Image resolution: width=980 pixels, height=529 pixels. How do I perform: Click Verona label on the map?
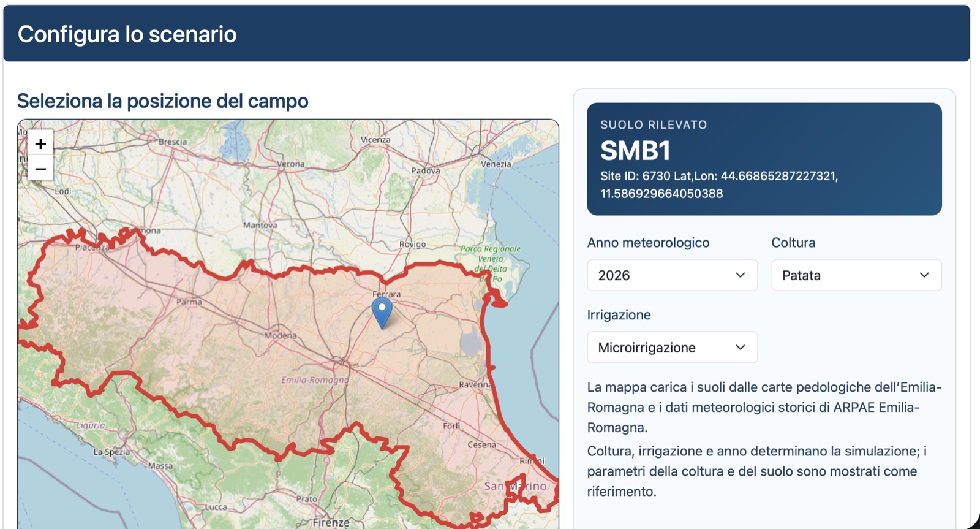click(x=291, y=164)
